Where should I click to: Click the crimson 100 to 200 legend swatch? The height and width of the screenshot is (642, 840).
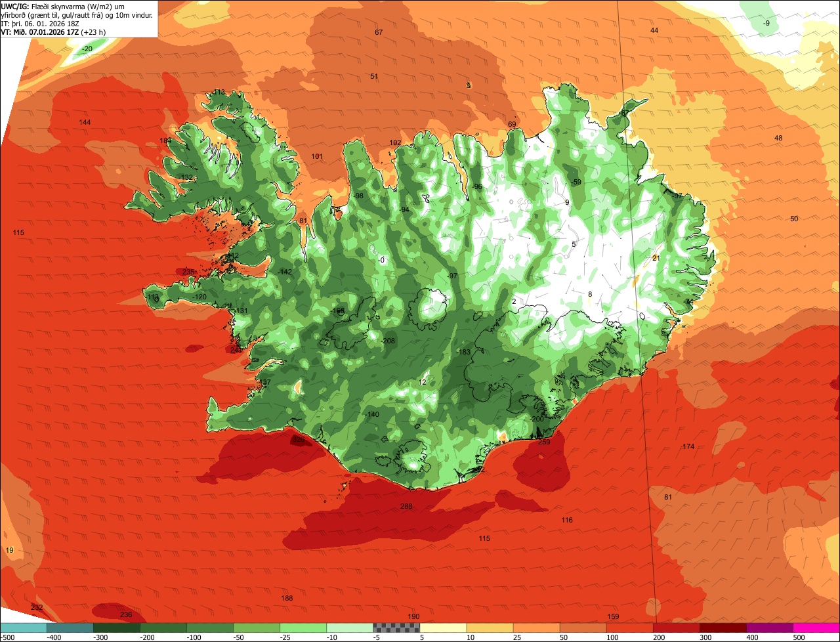(x=677, y=628)
